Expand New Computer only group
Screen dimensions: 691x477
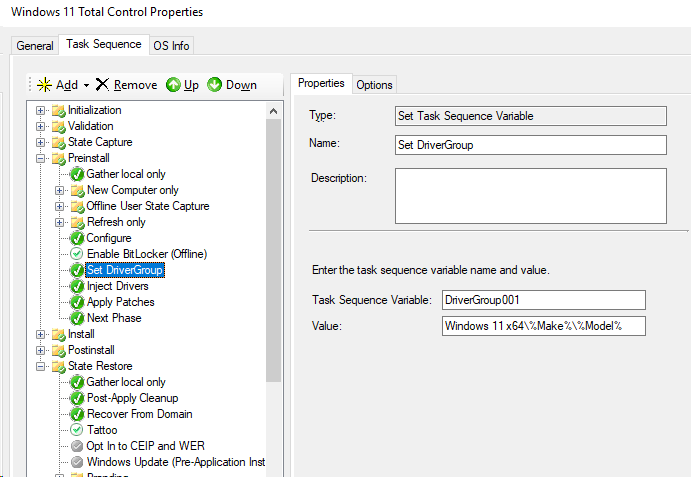pyautogui.click(x=59, y=190)
